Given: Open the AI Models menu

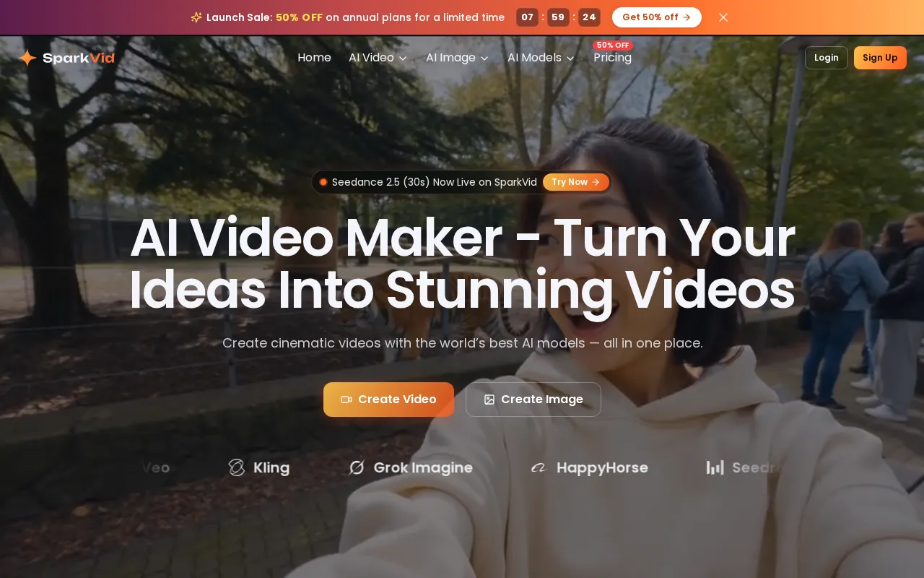Looking at the screenshot, I should click(541, 58).
